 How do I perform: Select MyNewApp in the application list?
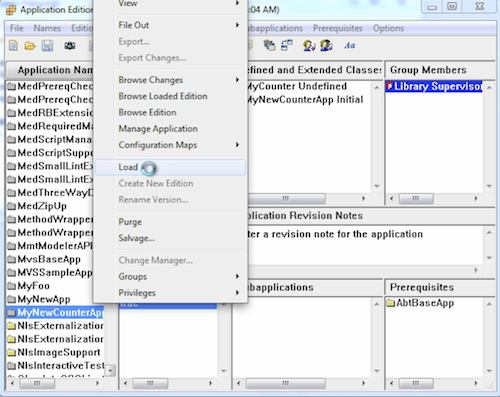(x=44, y=299)
